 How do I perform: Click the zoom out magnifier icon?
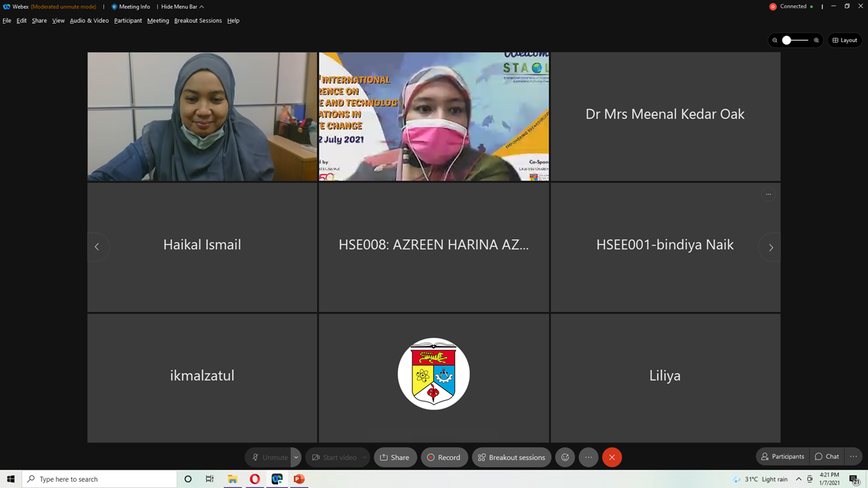coord(774,41)
